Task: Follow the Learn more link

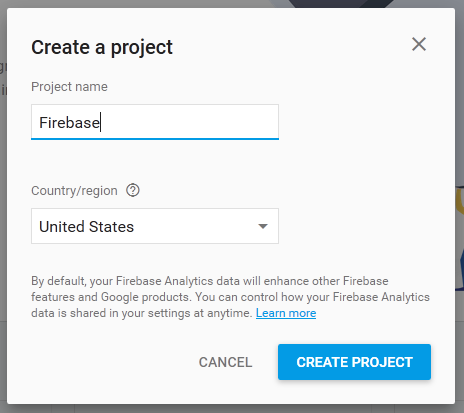Action: (x=286, y=313)
